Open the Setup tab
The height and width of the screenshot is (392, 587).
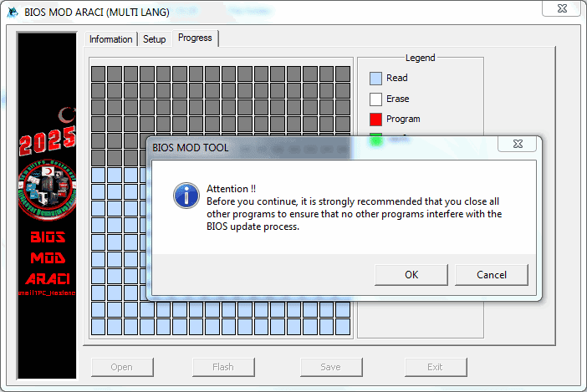pyautogui.click(x=154, y=39)
